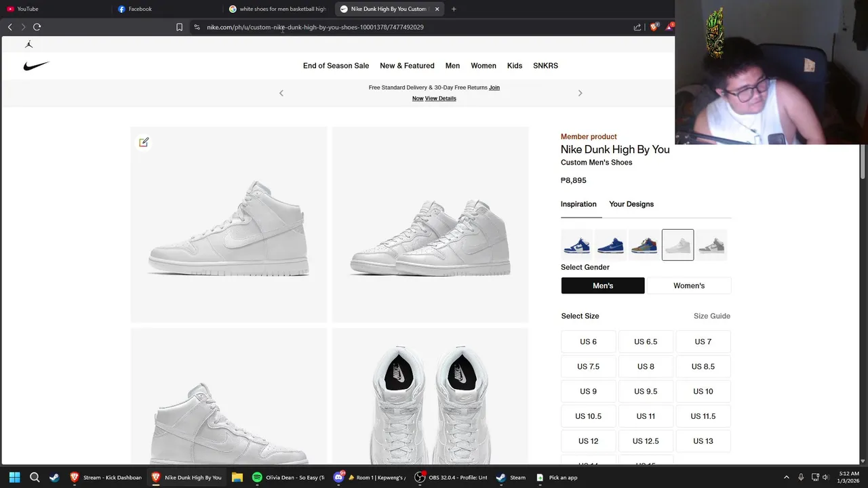This screenshot has width=868, height=488.
Task: Click the site settings icon beside URL
Action: 197,27
